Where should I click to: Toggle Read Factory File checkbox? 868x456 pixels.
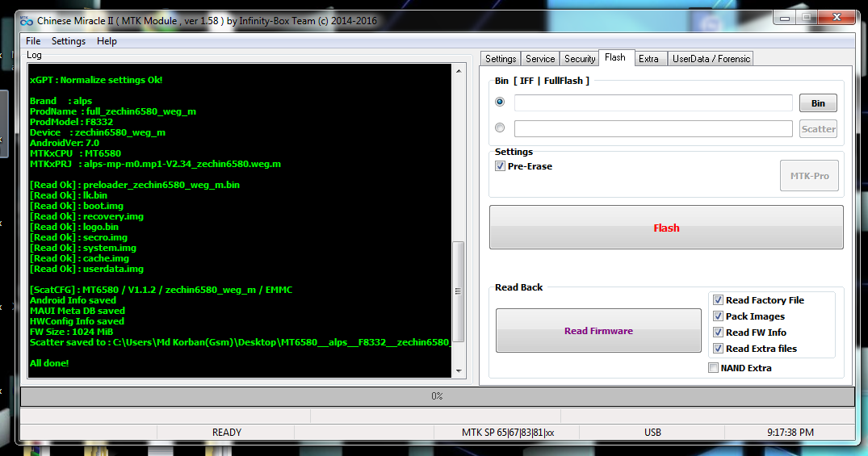coord(718,300)
